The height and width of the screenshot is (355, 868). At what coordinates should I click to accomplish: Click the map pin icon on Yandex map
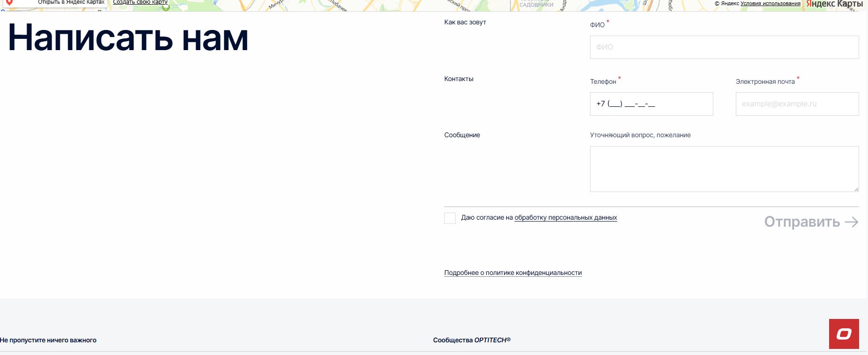coord(9,2)
